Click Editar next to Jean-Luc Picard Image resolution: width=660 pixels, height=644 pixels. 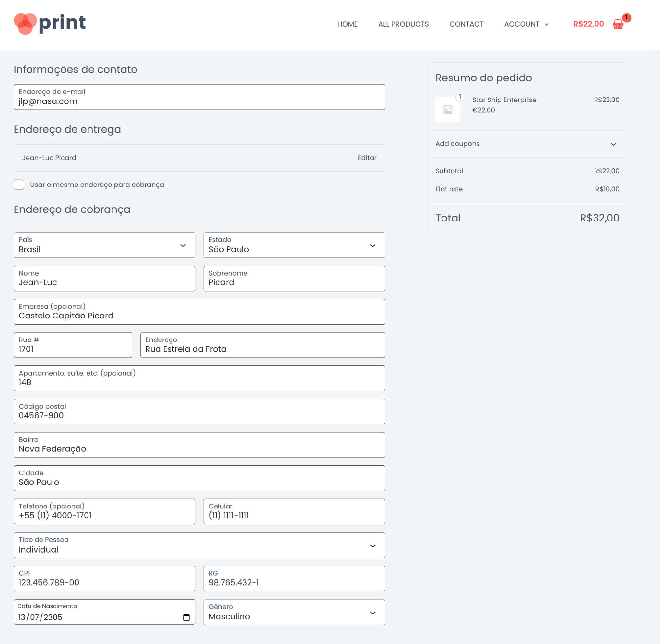[x=367, y=158]
